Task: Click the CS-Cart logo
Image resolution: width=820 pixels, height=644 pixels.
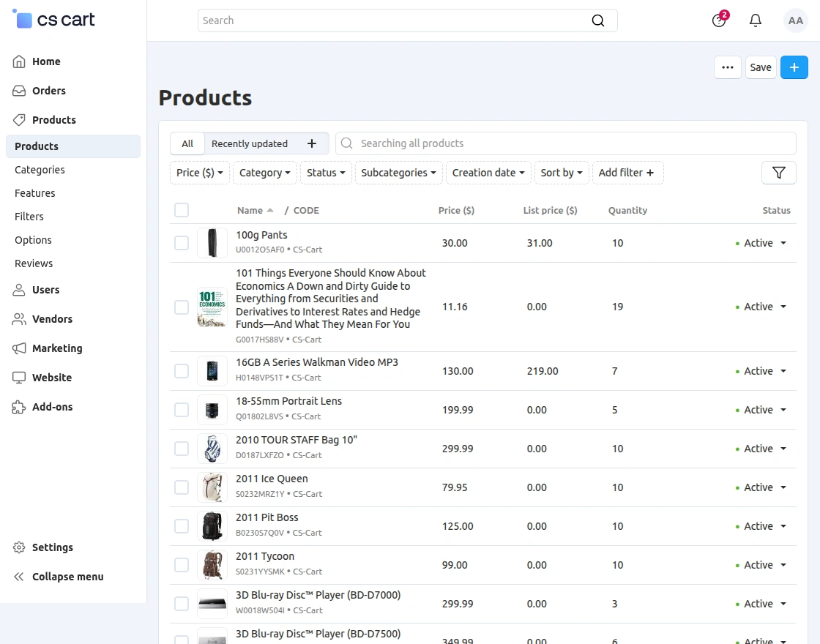Action: pos(53,20)
